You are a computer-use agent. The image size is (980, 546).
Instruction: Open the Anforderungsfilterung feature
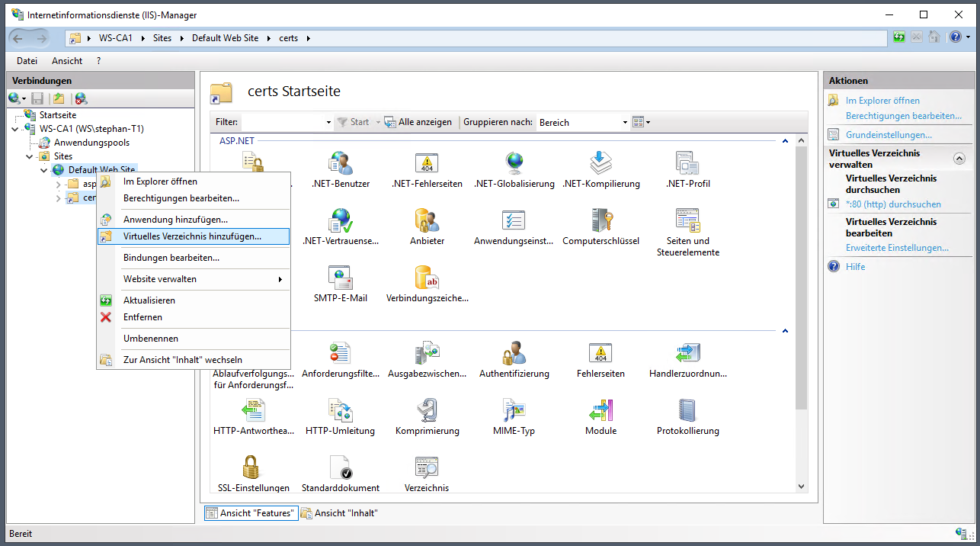tap(340, 359)
